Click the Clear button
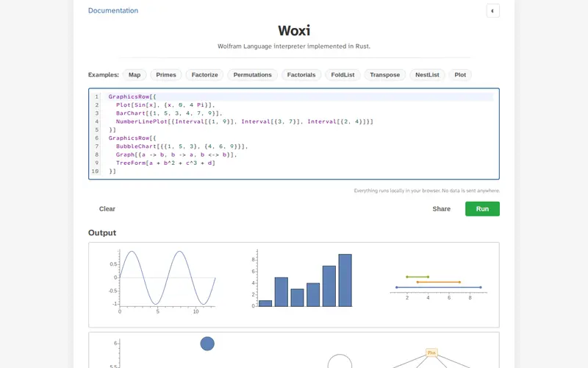Image resolution: width=588 pixels, height=368 pixels. point(107,209)
